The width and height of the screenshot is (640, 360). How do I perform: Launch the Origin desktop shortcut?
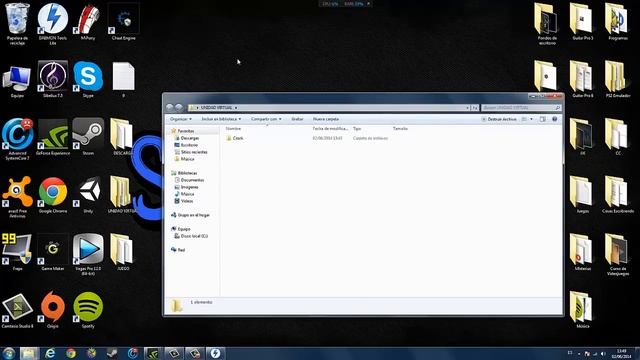53,310
